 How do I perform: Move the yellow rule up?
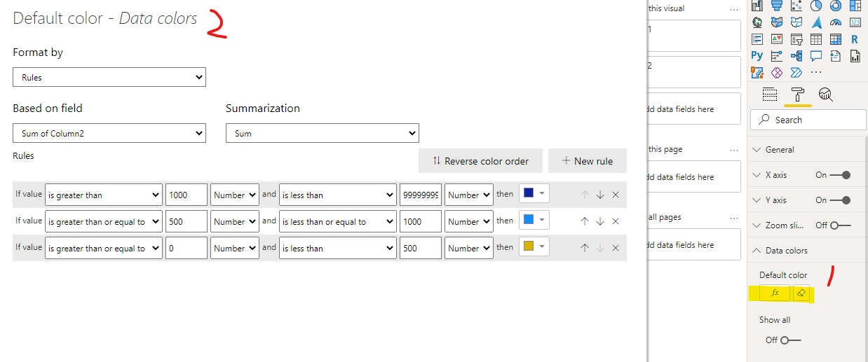[584, 248]
